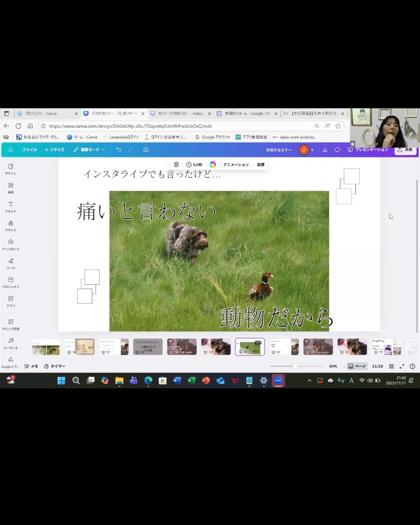Open the hamburger main menu
Screen dimensions: 420x525
point(11,150)
